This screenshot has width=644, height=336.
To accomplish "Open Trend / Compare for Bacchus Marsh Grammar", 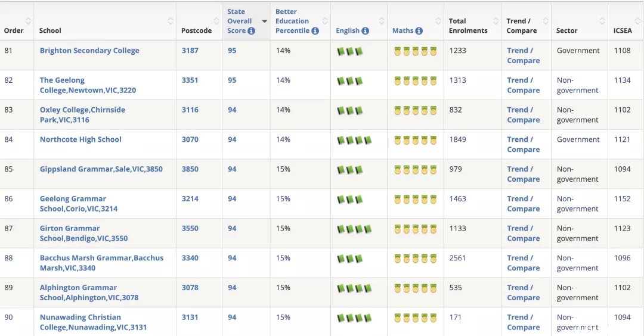I will coord(524,263).
